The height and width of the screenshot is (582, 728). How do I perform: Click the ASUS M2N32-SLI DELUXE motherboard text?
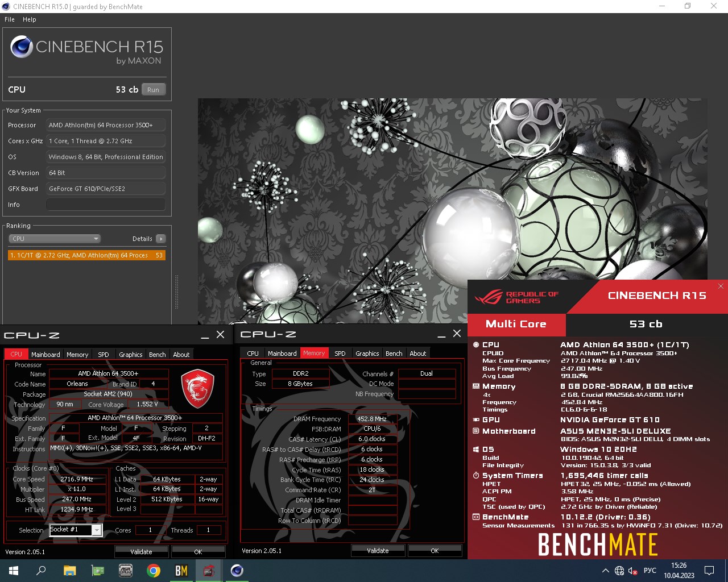point(615,431)
